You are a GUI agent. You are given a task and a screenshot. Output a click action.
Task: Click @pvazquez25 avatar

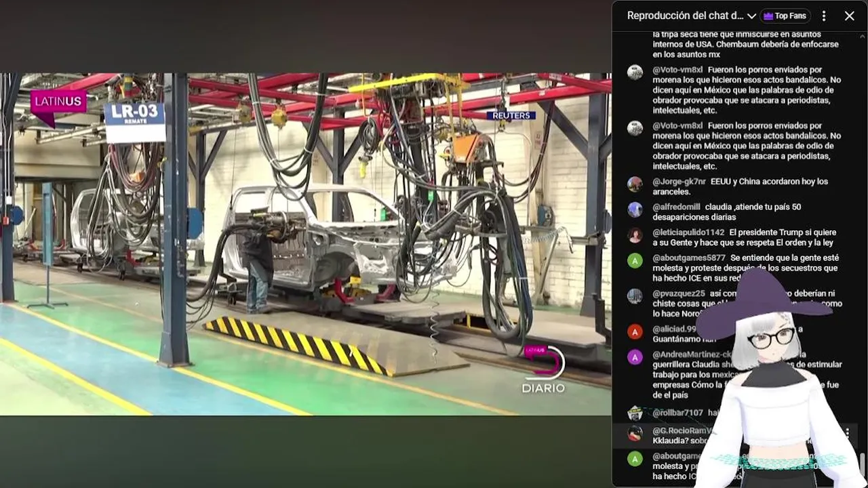click(635, 296)
